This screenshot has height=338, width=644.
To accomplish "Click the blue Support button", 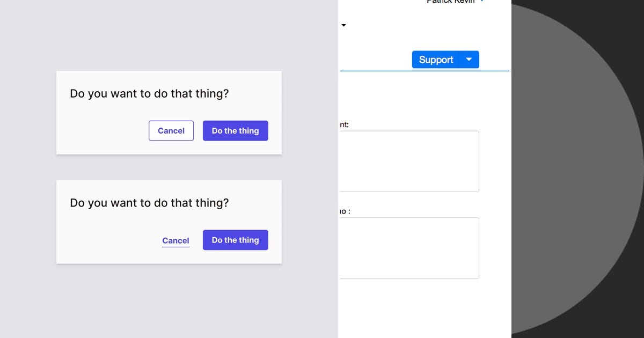I will point(436,59).
